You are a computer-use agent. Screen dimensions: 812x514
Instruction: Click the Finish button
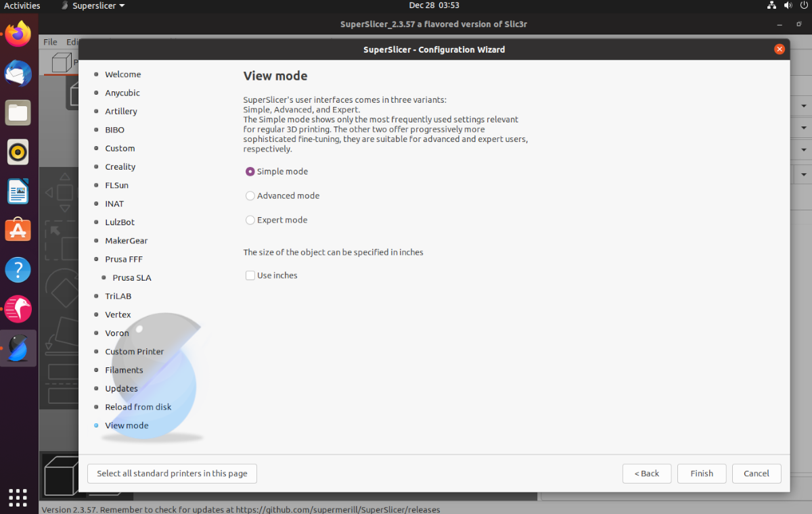point(702,473)
